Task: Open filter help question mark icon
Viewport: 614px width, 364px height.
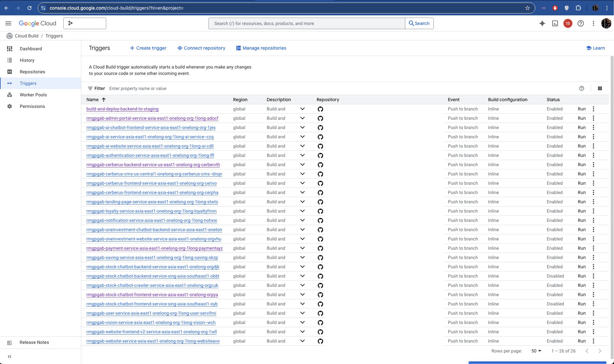Action: 582,88
